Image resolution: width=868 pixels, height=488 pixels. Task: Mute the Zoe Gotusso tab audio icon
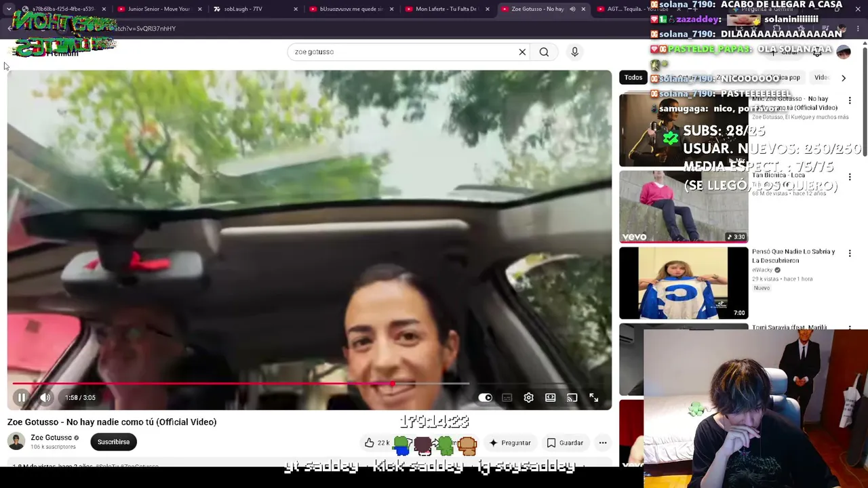click(x=572, y=9)
